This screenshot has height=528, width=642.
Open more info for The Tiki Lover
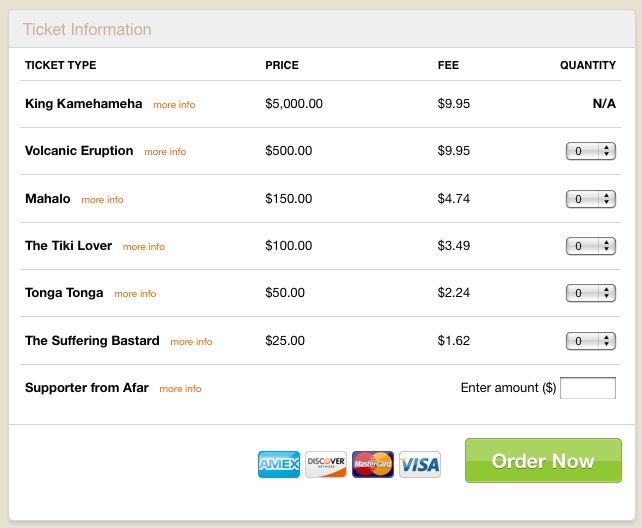pos(144,247)
